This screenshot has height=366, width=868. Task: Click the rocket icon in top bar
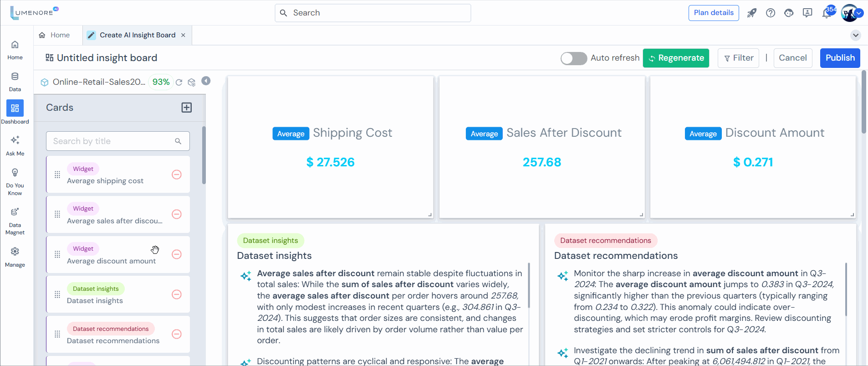coord(751,13)
